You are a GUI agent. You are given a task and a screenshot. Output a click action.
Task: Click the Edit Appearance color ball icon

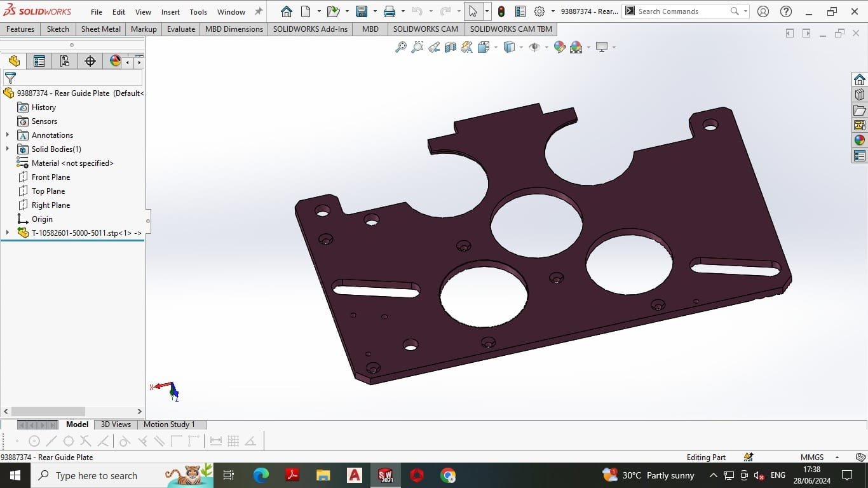pos(559,47)
